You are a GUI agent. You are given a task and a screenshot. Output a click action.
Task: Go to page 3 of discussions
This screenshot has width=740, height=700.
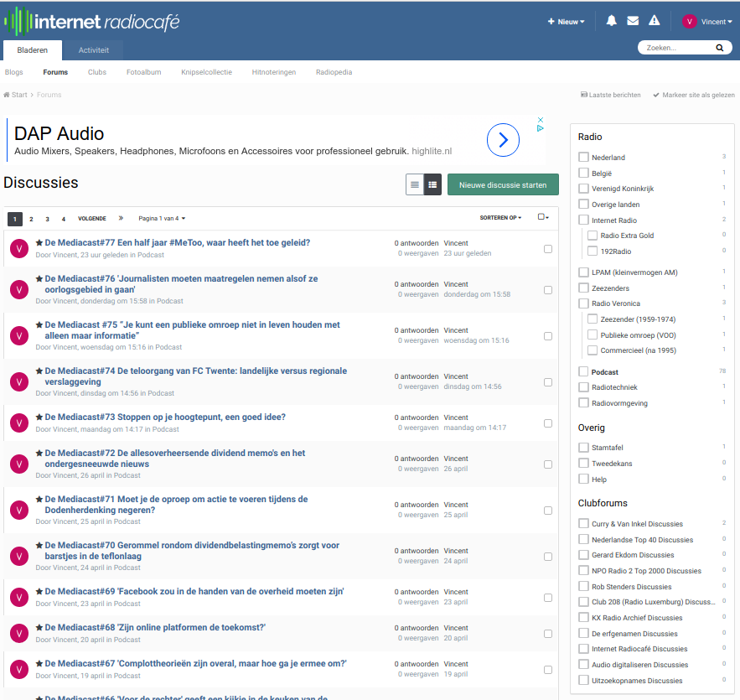pos(47,219)
